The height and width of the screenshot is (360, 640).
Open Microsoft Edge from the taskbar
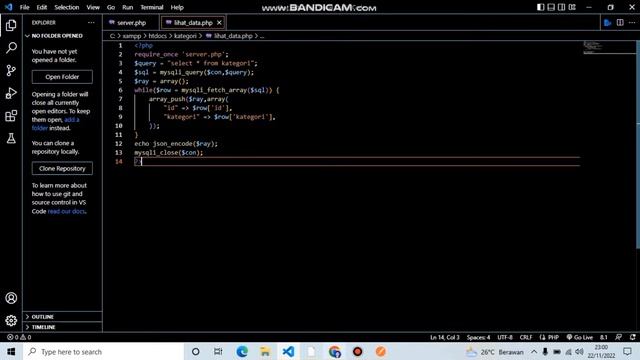click(242, 351)
